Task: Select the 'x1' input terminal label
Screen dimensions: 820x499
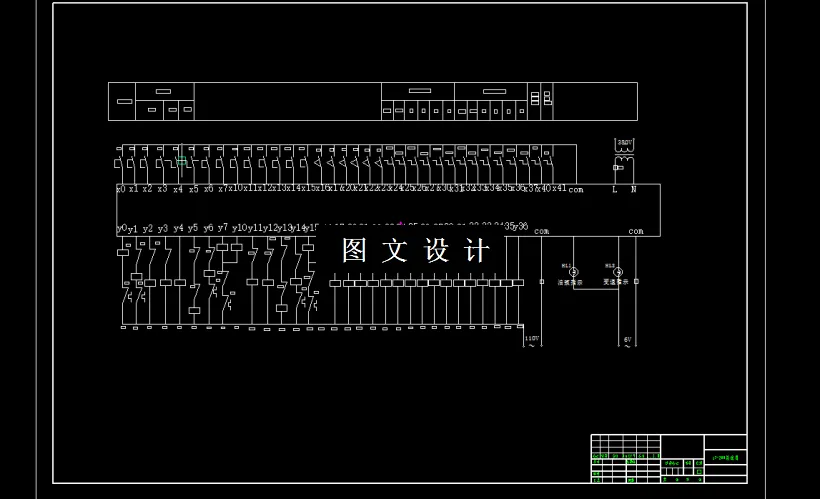Action: coord(134,189)
